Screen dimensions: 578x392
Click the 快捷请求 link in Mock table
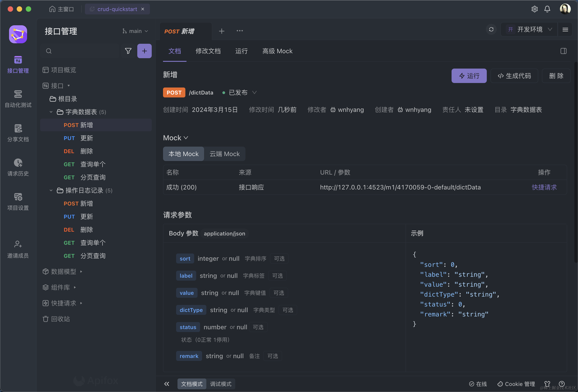coord(544,187)
